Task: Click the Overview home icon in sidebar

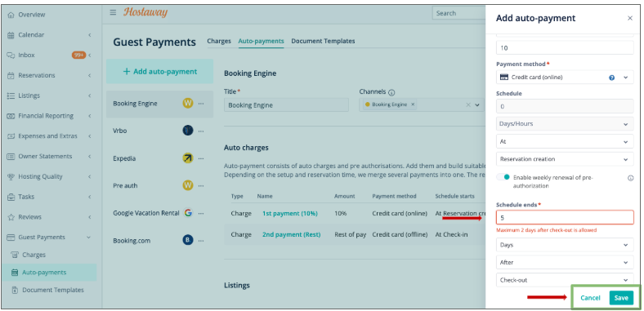Action: click(x=11, y=15)
